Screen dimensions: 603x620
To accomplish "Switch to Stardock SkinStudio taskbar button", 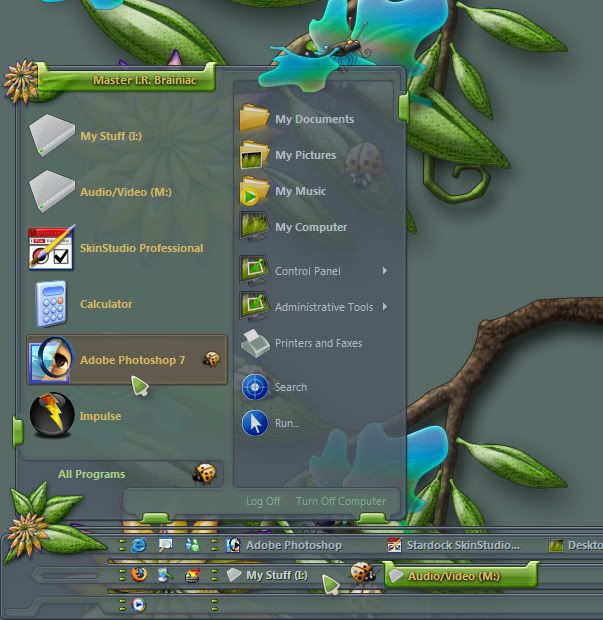I will point(454,545).
